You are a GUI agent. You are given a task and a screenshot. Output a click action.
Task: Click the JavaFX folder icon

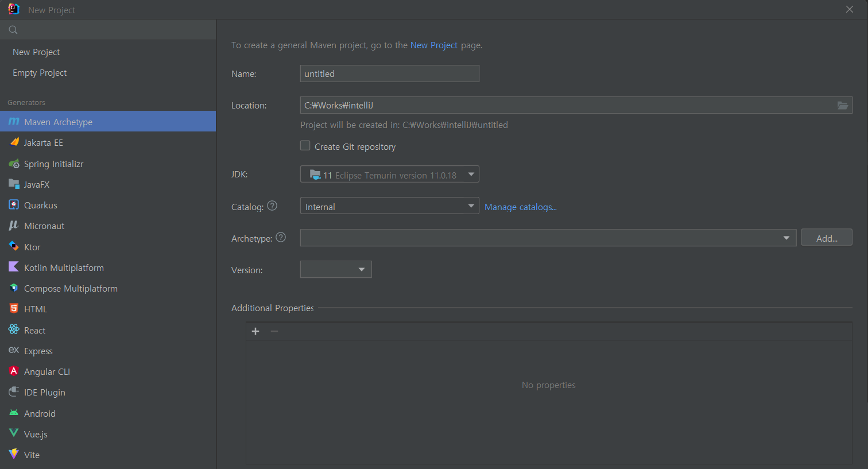[14, 184]
